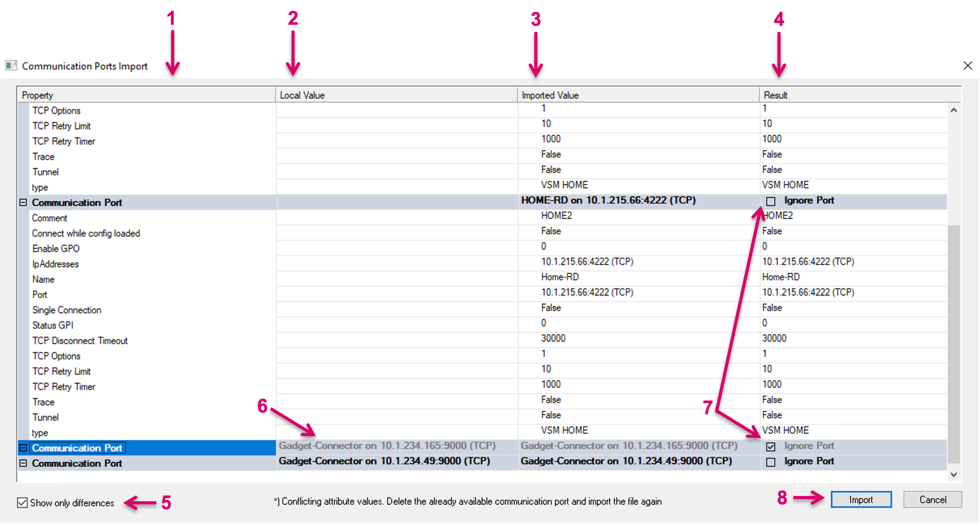Screen dimensions: 980x526
Task: Check Ignore Port for 10.1.234.49 connector
Action: [770, 462]
